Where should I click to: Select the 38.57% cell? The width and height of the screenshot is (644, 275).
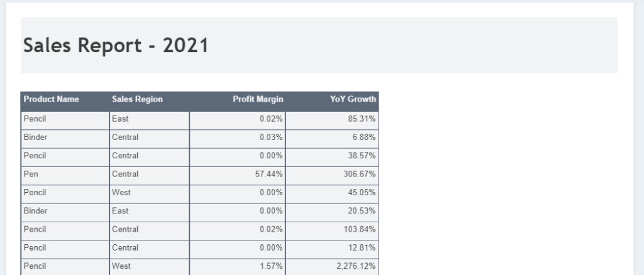click(362, 155)
